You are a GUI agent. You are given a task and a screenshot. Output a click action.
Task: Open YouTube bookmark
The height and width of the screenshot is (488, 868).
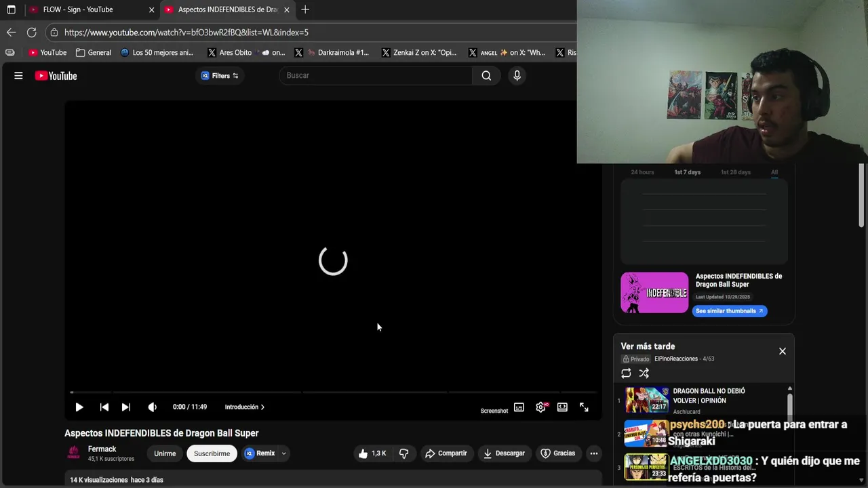pyautogui.click(x=47, y=52)
